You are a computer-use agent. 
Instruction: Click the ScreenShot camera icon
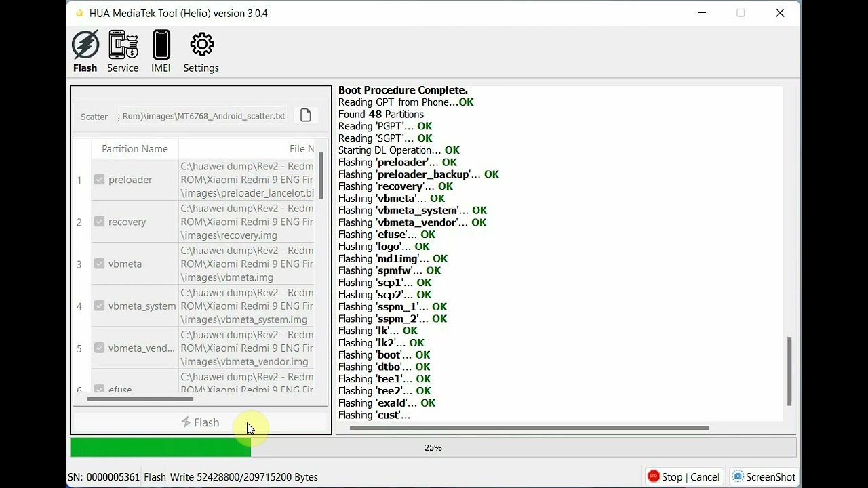(x=738, y=476)
